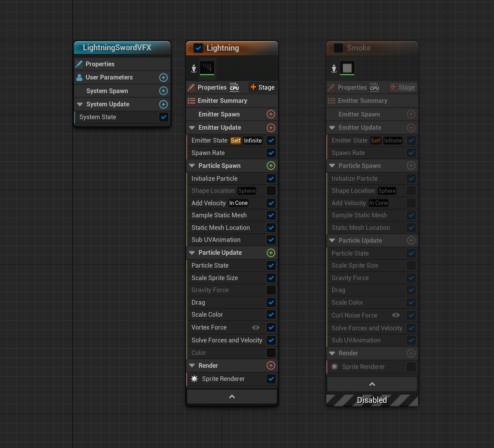Click Lightning emitter local space icon

pos(194,69)
